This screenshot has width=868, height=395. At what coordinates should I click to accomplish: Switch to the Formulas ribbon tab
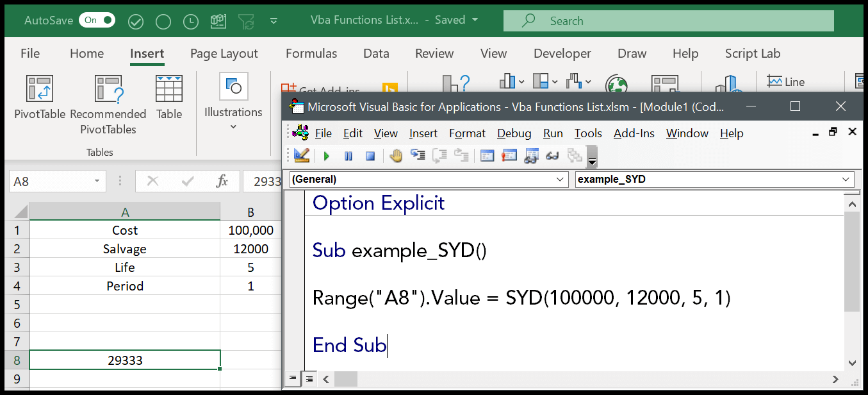[x=311, y=53]
